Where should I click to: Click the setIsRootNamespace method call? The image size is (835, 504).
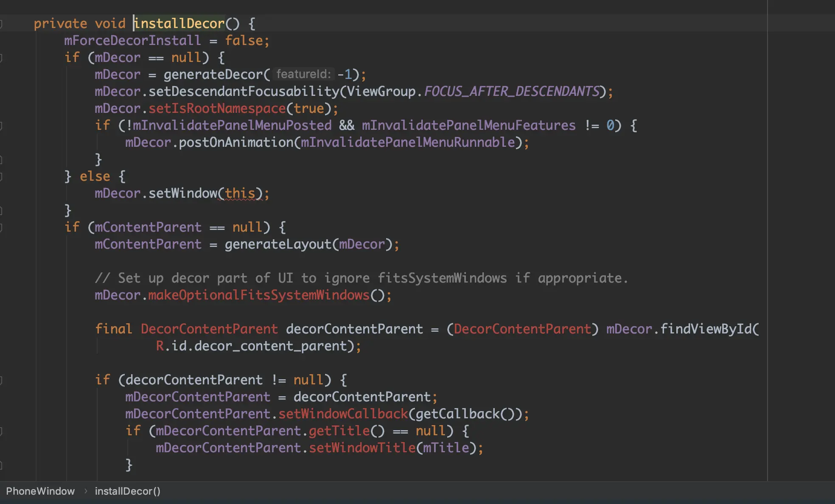[217, 109]
